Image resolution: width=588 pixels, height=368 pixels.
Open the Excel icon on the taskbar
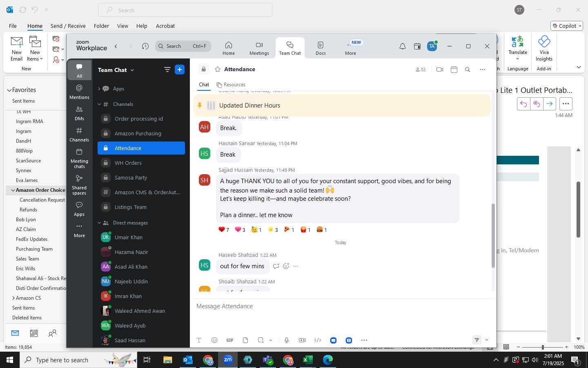point(307,360)
